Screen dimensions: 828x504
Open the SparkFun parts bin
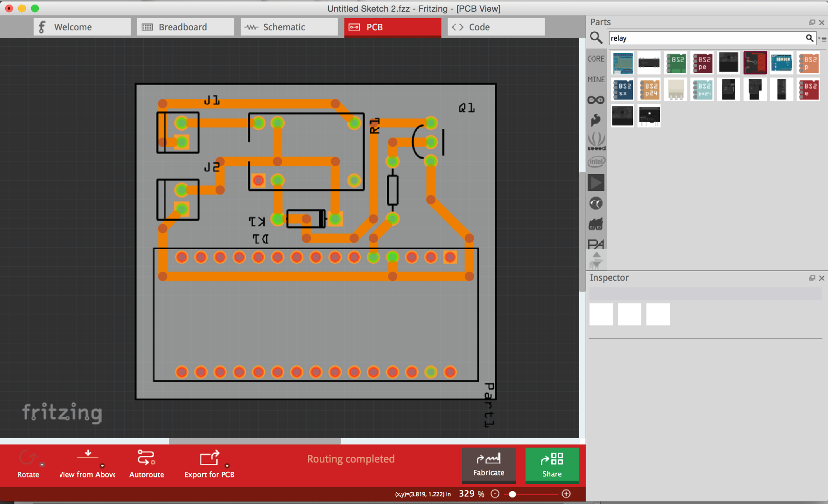click(596, 120)
